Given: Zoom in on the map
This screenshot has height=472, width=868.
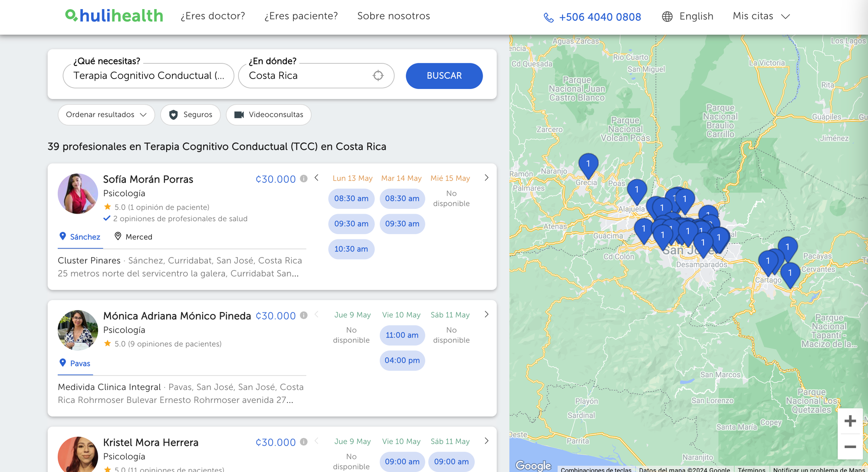Looking at the screenshot, I should pyautogui.click(x=850, y=421).
